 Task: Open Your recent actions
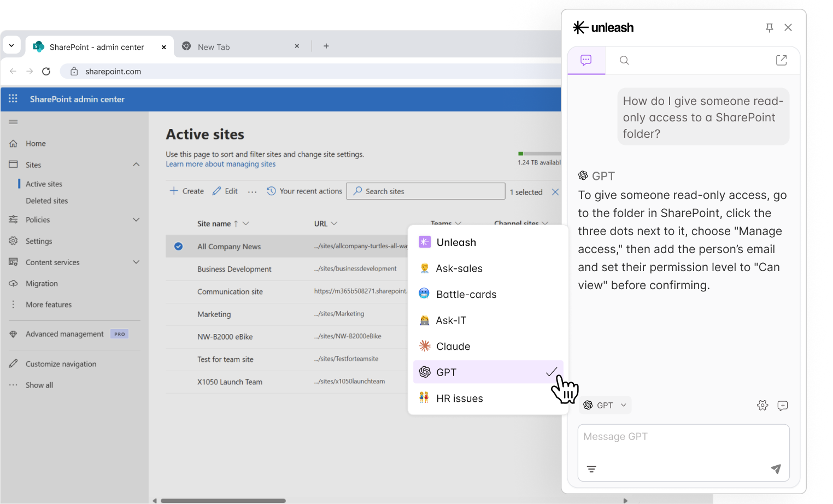pos(304,191)
